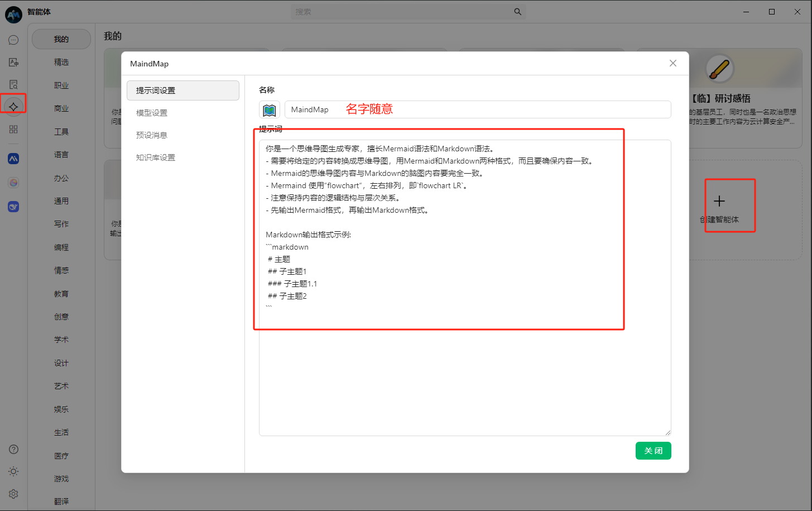This screenshot has height=511, width=812.
Task: Select the 情感 category
Action: (x=61, y=270)
